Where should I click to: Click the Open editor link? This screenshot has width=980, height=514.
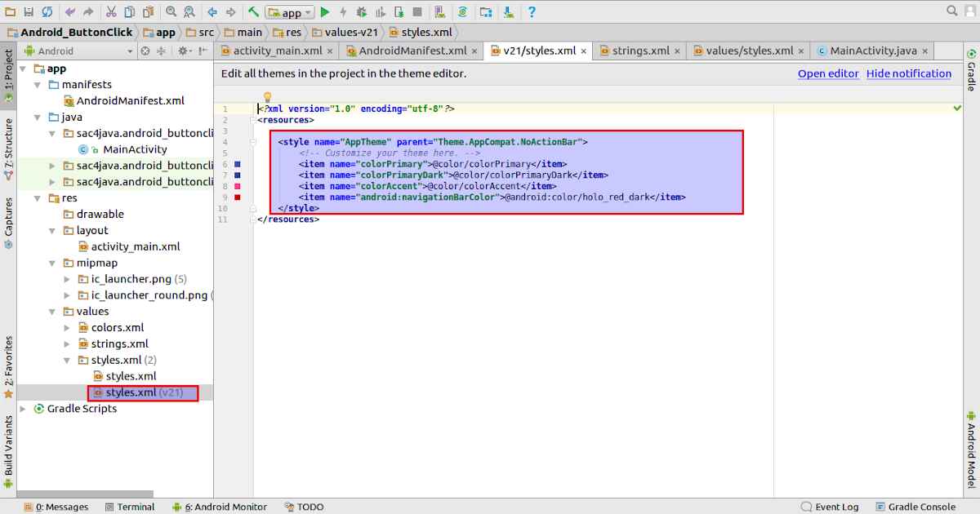click(828, 73)
